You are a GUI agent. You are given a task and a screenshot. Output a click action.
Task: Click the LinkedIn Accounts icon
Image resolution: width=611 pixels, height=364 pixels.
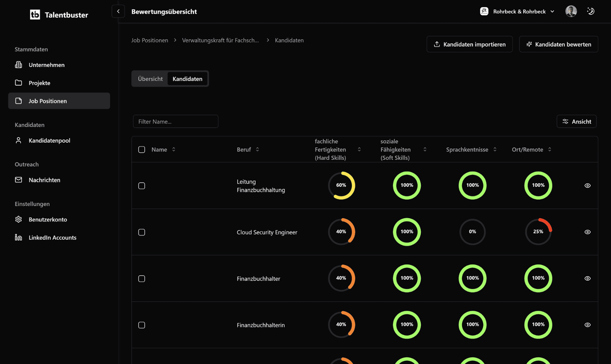[x=18, y=238]
